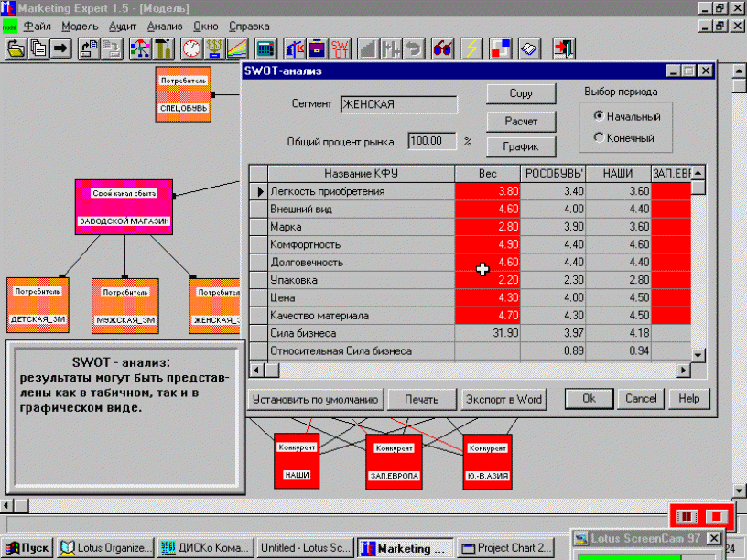This screenshot has height=560, width=747.
Task: Switch to Project Chart taskbar item
Action: (506, 548)
